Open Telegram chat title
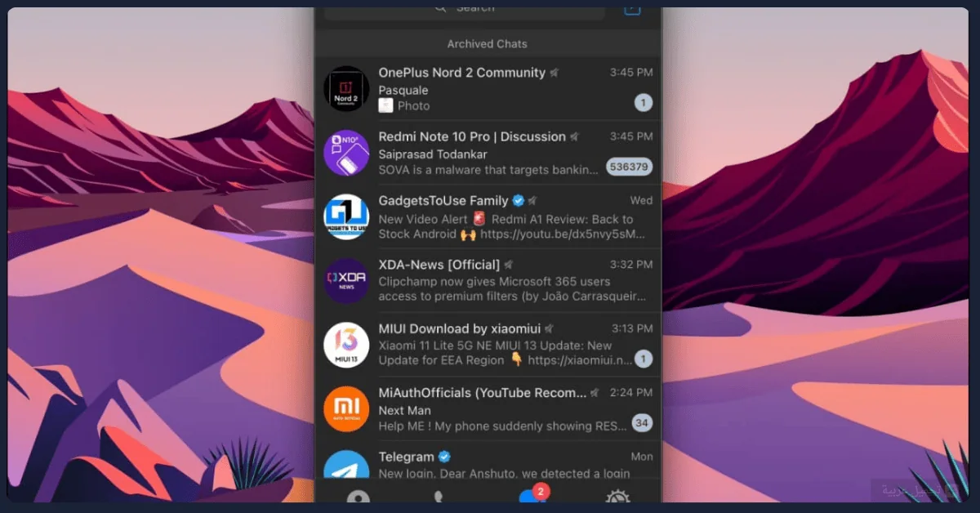Viewport: 980px width, 513px height. [407, 457]
